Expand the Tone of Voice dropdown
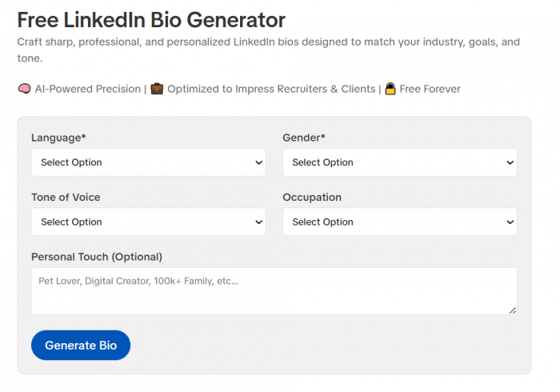This screenshot has height=392, width=560. (x=149, y=222)
